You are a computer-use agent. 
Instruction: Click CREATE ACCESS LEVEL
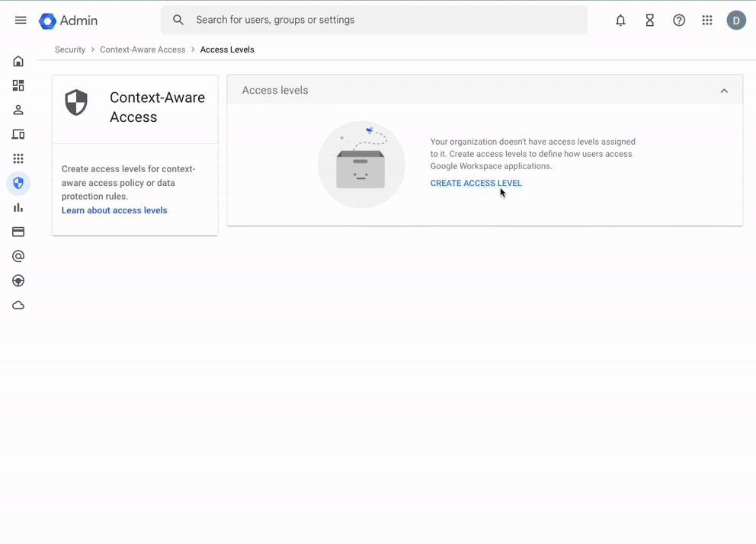476,183
